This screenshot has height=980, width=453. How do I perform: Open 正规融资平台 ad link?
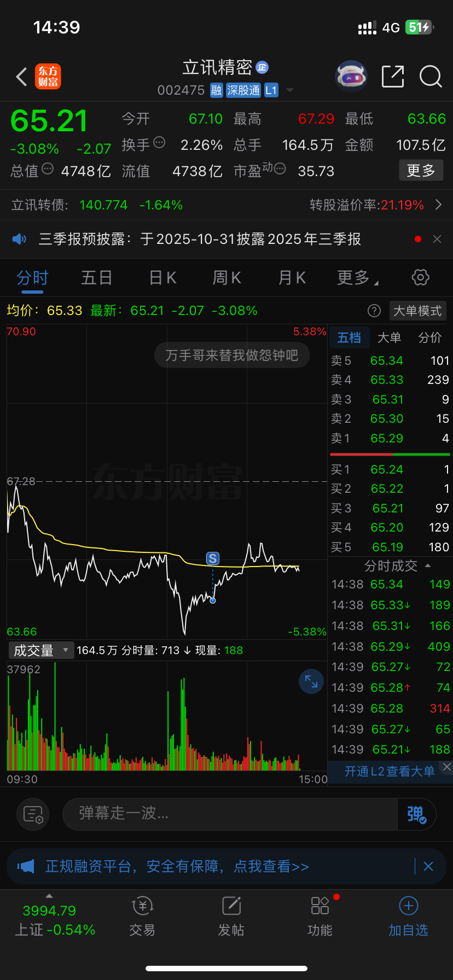tap(177, 866)
